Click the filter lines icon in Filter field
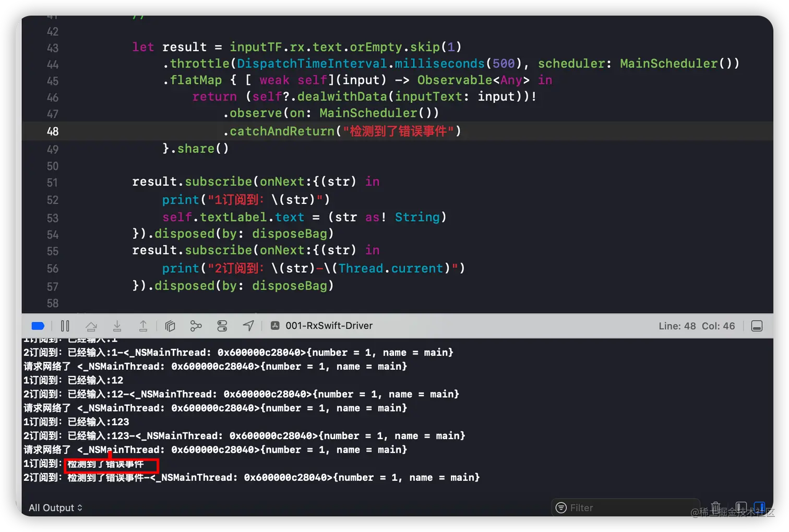Image resolution: width=789 pixels, height=532 pixels. [x=561, y=507]
